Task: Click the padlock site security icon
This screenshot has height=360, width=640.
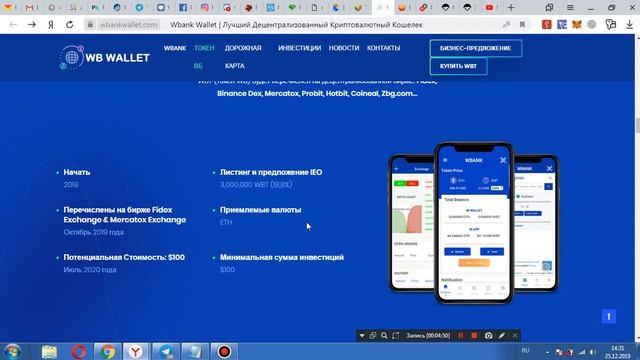Action: (x=91, y=25)
